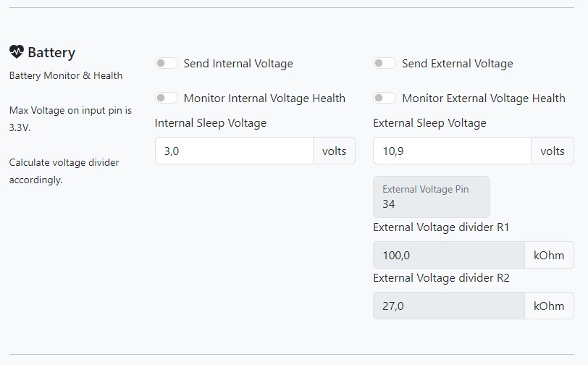Click External Voltage divider R1 input
This screenshot has height=365, width=588.
point(448,255)
